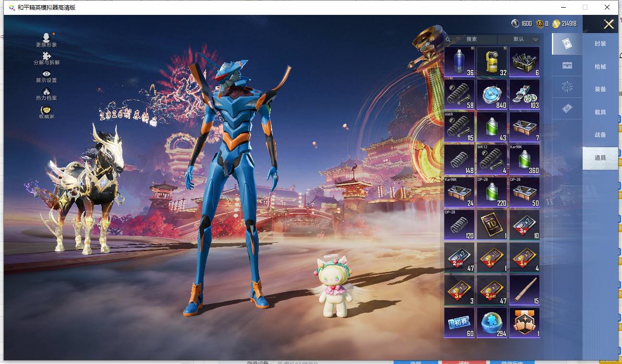Image resolution: width=622 pixels, height=364 pixels.
Task: Select the gold 1天 card with count 1
Action: coord(492,258)
